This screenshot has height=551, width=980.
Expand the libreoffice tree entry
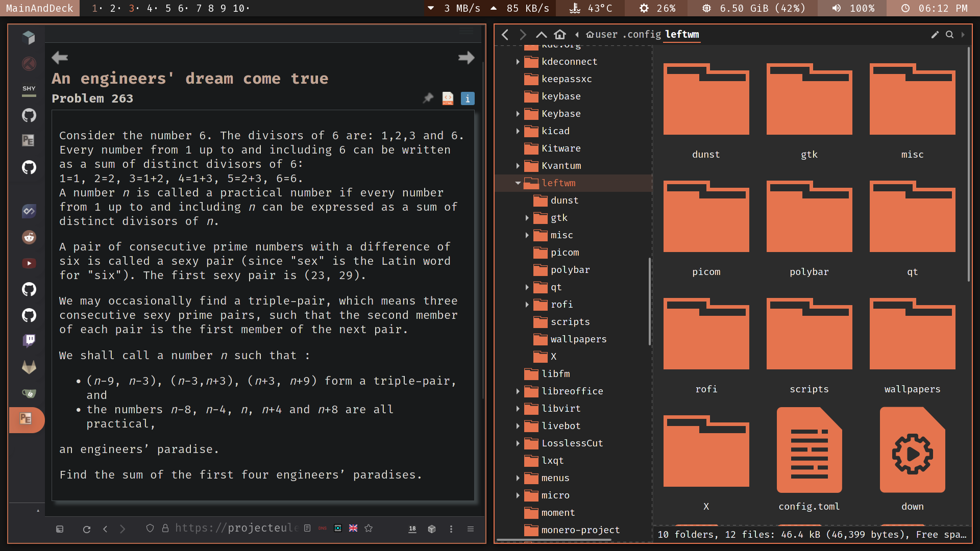[x=518, y=391]
